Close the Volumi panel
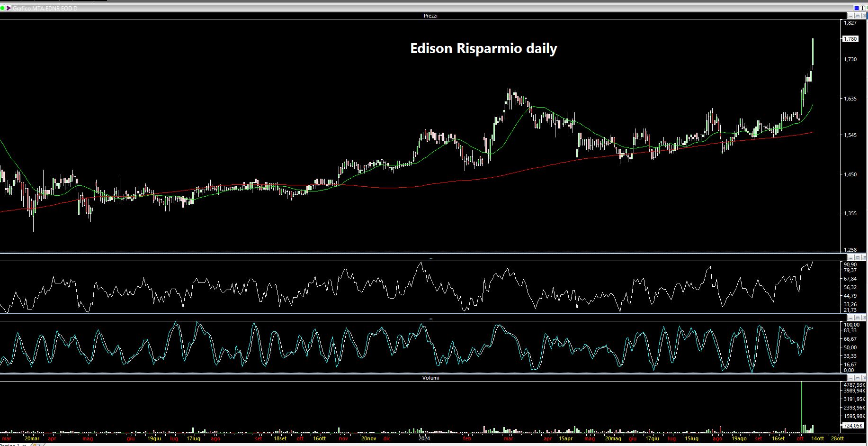 point(864,378)
